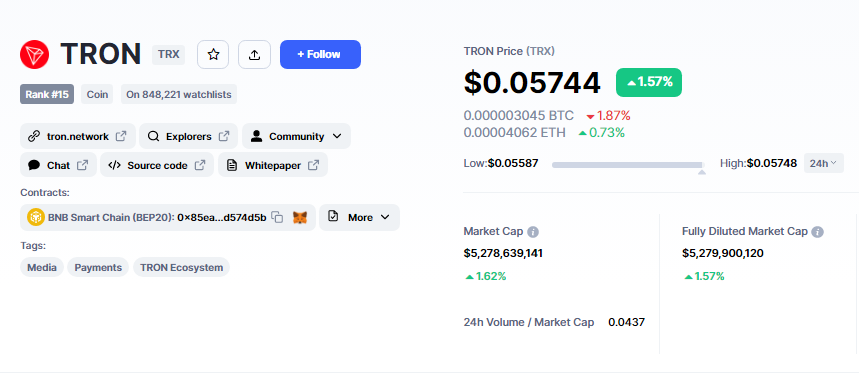Open the More contracts dropdown

(x=359, y=217)
